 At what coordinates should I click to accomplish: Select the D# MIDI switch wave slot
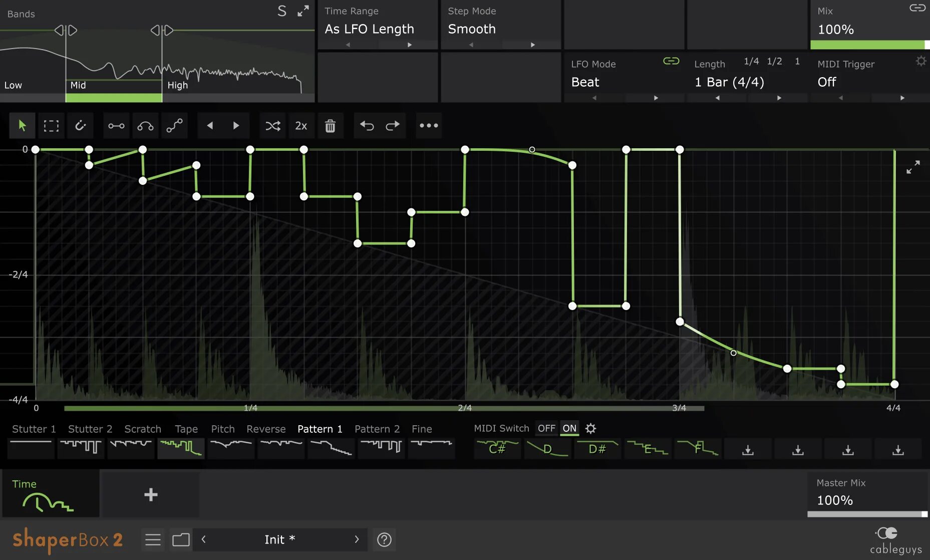tap(597, 449)
